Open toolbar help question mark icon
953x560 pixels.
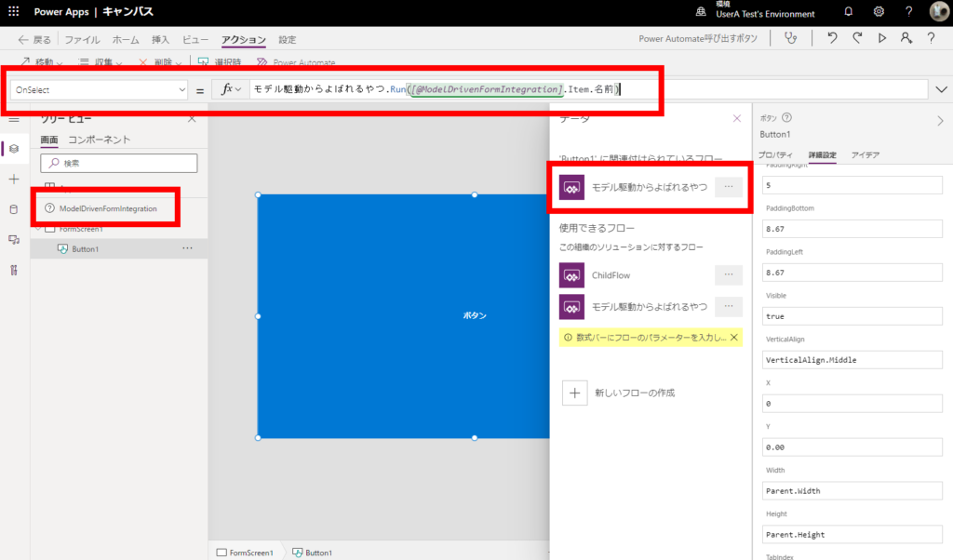point(931,38)
